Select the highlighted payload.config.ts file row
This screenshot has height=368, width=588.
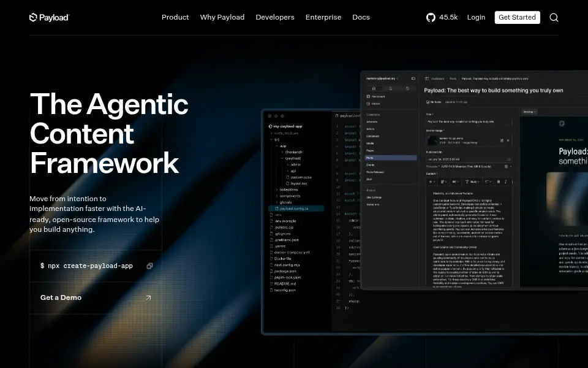(x=296, y=209)
